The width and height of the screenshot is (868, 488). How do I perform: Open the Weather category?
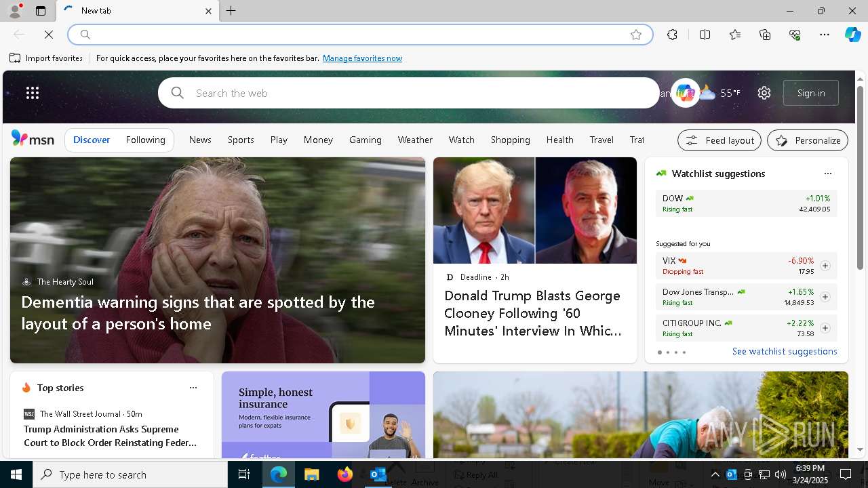(x=415, y=140)
